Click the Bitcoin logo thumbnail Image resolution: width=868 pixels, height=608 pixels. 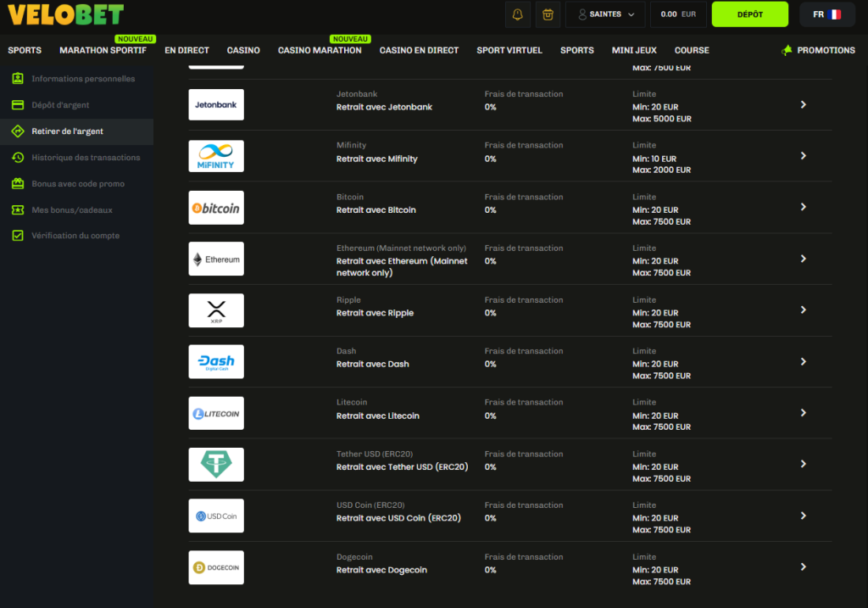[216, 208]
